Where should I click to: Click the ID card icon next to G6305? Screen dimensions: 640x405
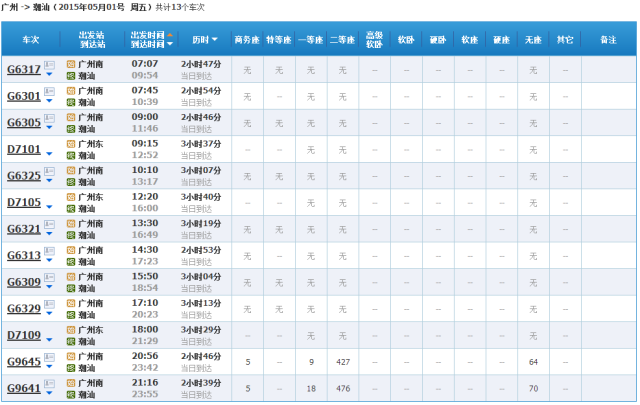click(49, 117)
